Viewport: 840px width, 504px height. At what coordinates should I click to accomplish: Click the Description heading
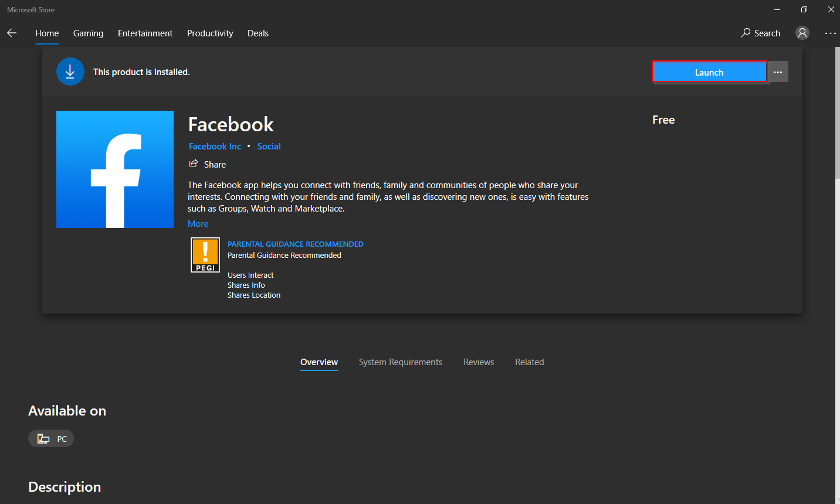(65, 487)
